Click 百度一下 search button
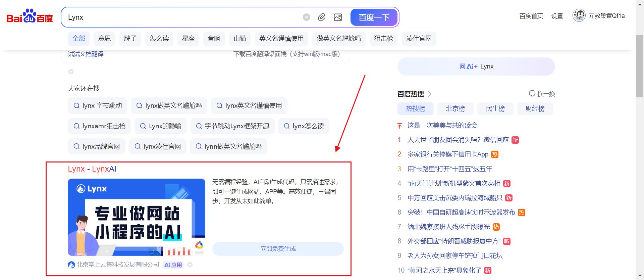 tap(374, 17)
